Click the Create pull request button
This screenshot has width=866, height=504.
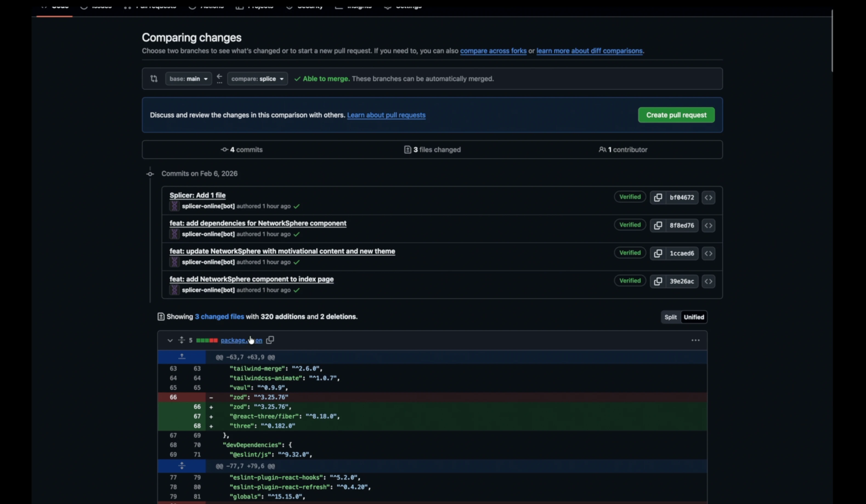[676, 115]
